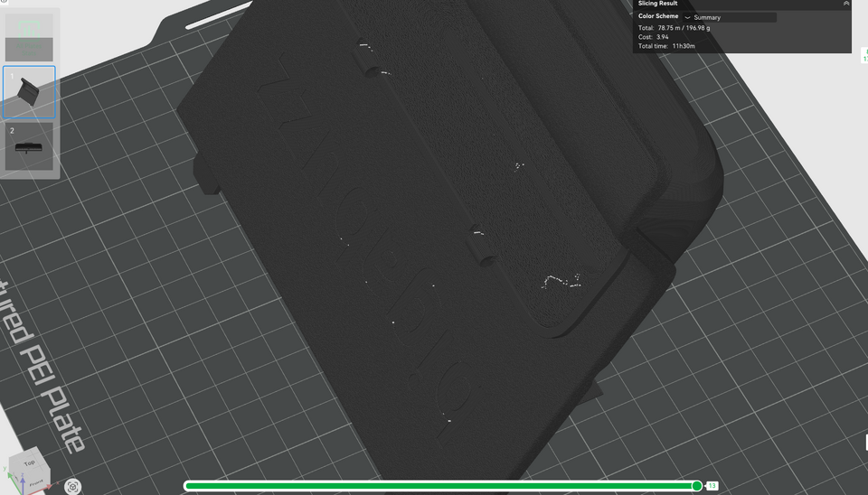Click the middle of the green horizontal slider track
The width and height of the screenshot is (868, 495).
[x=441, y=486]
